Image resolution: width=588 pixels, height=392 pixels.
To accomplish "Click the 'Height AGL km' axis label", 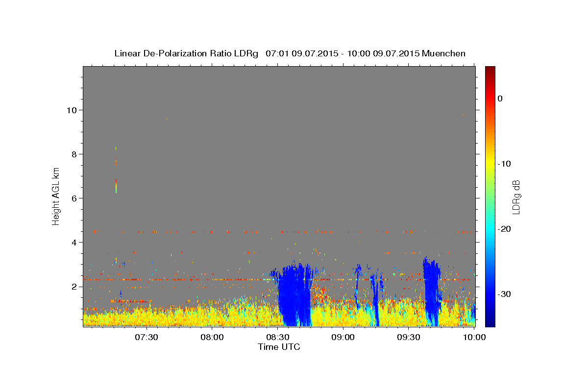I will click(56, 196).
